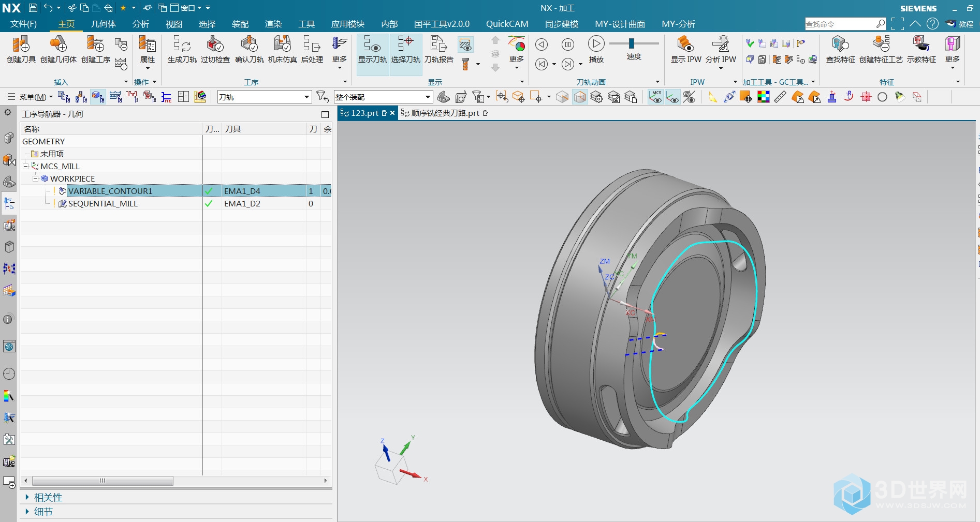Toggle the MCS display icon

[656, 97]
